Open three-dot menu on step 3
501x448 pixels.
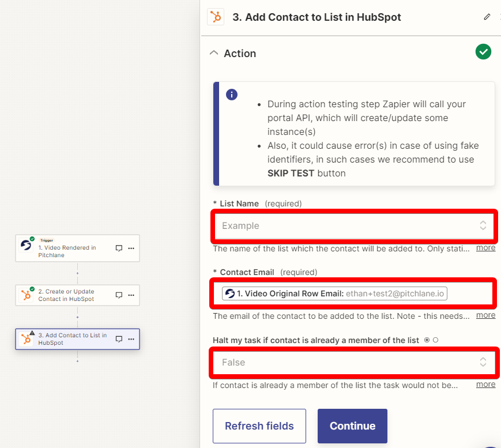[131, 339]
